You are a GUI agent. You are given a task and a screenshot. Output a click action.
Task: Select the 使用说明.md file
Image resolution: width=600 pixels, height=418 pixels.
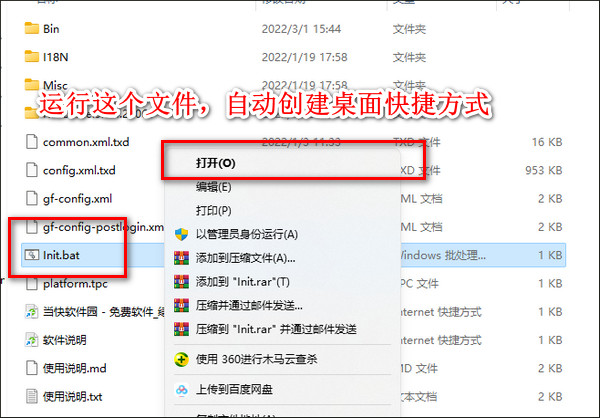(x=74, y=368)
